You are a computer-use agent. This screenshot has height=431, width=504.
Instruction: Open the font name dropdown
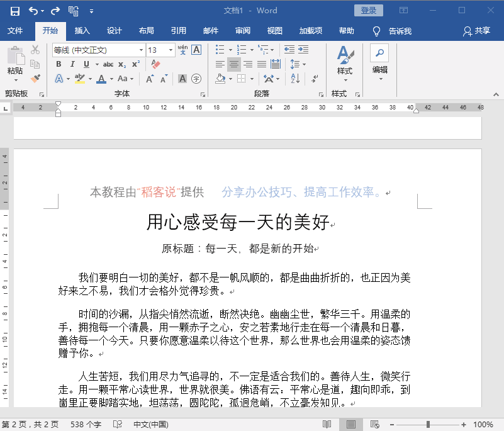142,50
